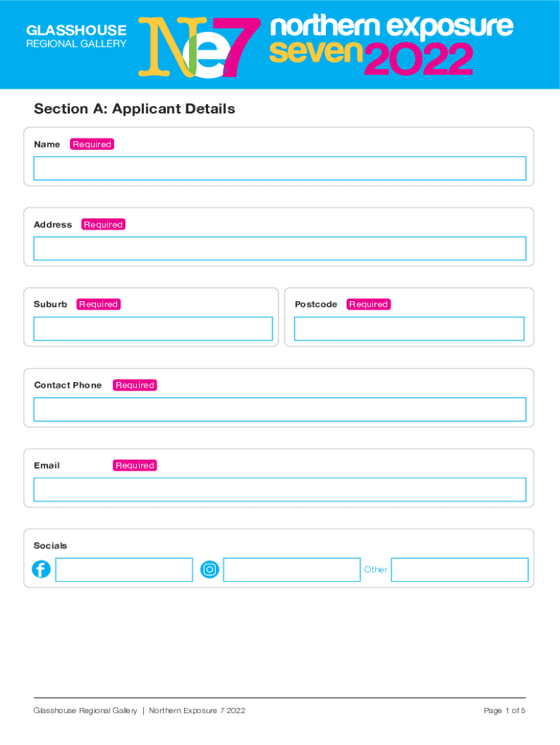Click the Instagram icon under Socials
The height and width of the screenshot is (745, 560).
[x=209, y=570]
